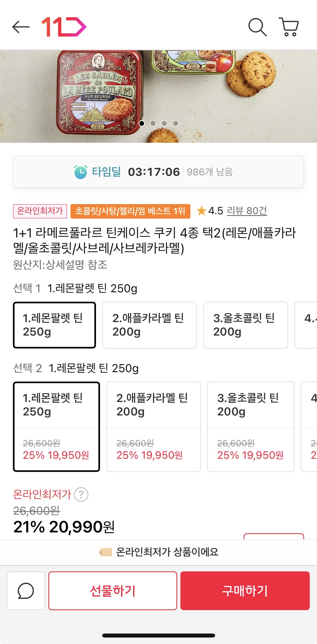Open search with magnifier icon

coord(257,27)
